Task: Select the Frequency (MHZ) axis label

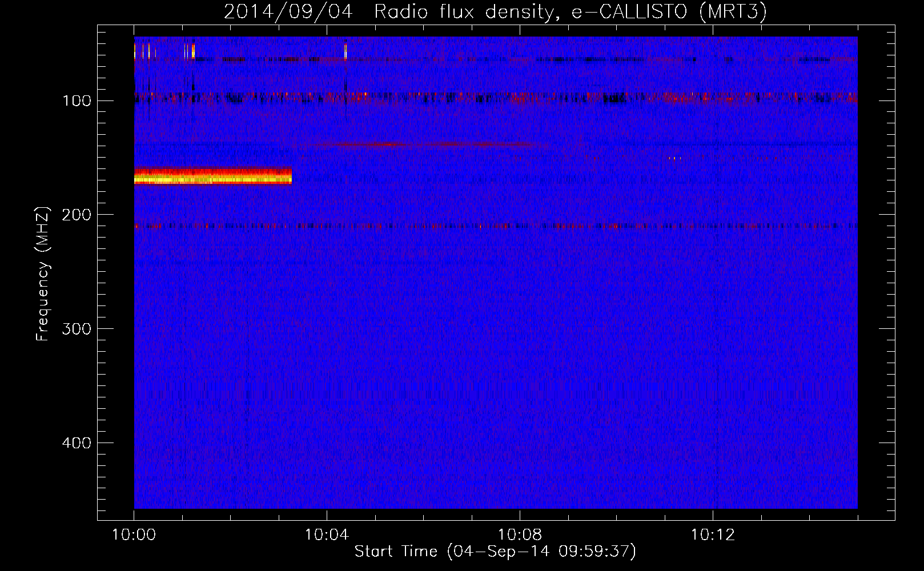Action: [x=43, y=274]
